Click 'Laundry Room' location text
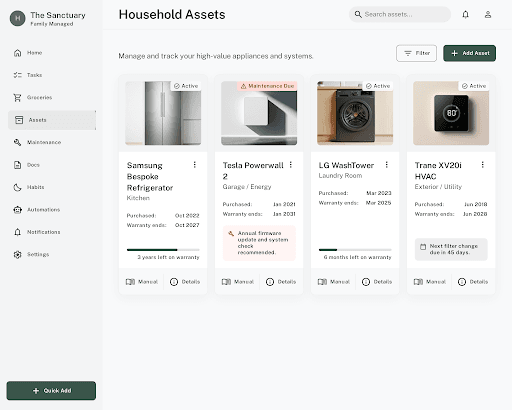 (x=340, y=176)
